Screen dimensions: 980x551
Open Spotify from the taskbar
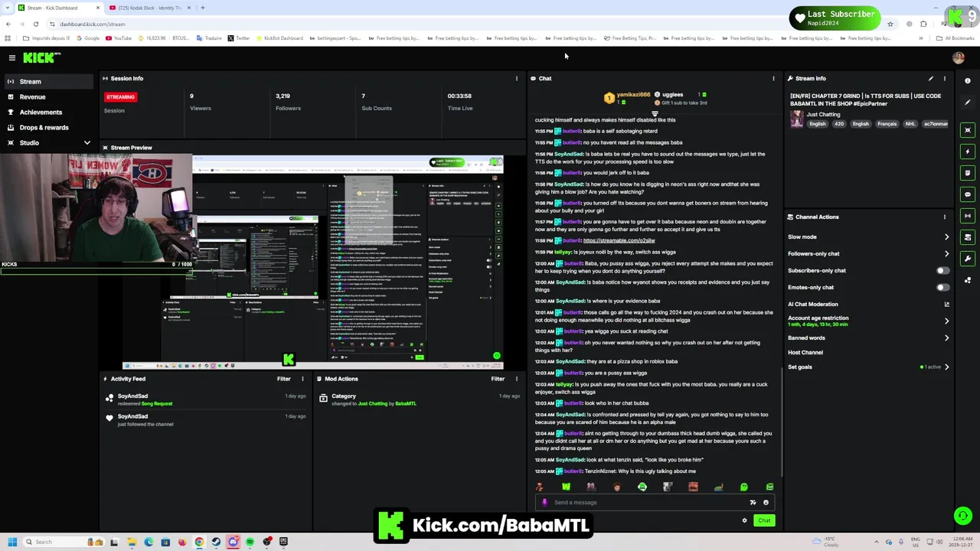[250, 542]
